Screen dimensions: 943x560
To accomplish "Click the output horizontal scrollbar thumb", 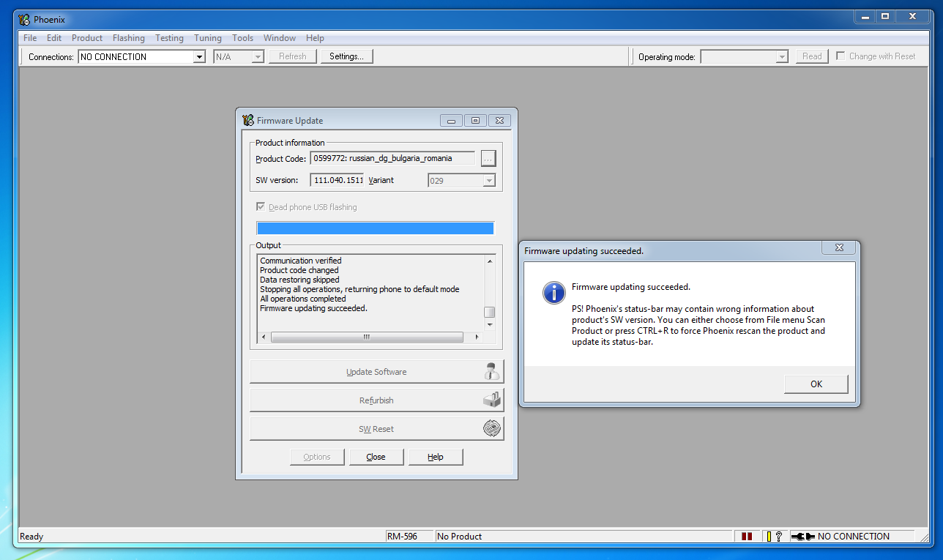I will click(367, 337).
